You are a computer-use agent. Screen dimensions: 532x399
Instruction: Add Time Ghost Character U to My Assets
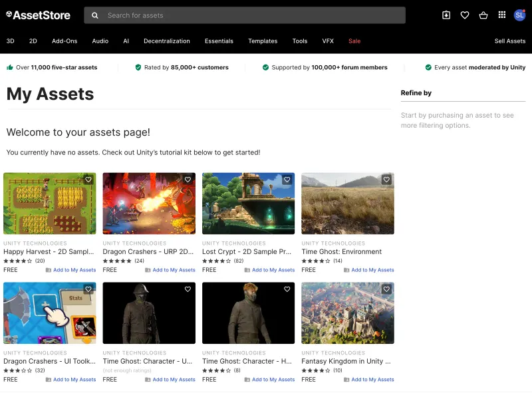170,379
